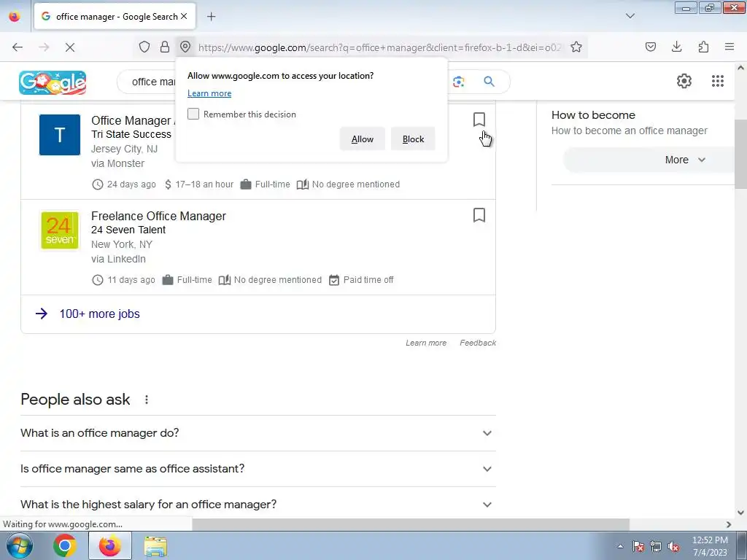Open the 100+ more jobs link
This screenshot has width=747, height=560.
(99, 314)
